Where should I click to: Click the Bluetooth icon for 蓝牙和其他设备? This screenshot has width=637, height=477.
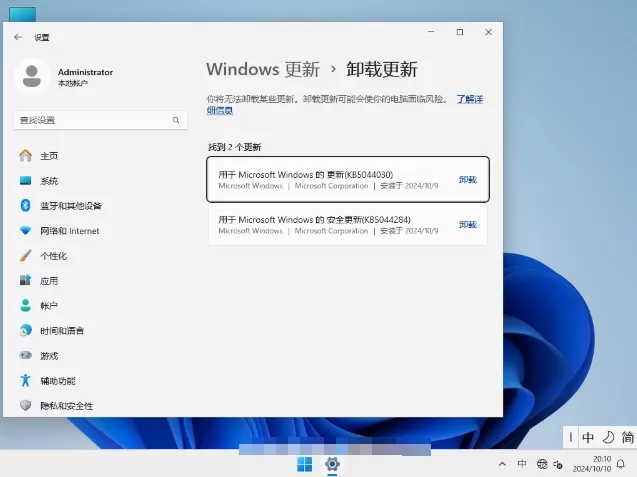25,206
